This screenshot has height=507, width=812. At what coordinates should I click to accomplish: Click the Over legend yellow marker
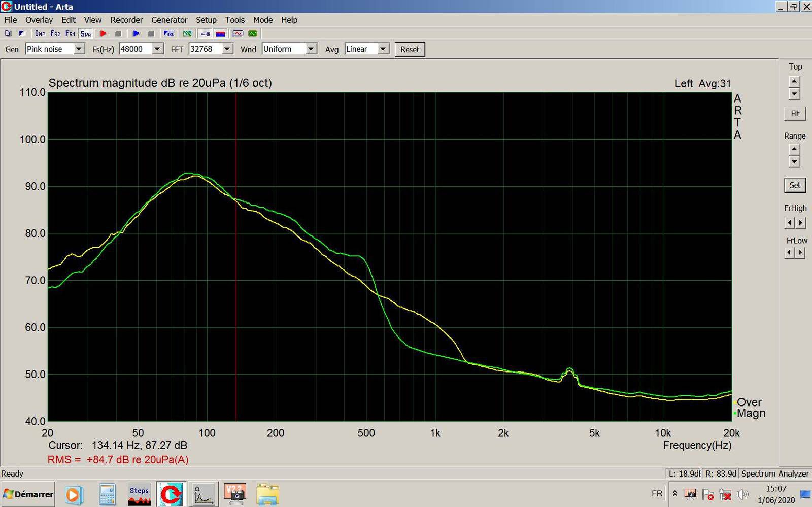coord(735,403)
